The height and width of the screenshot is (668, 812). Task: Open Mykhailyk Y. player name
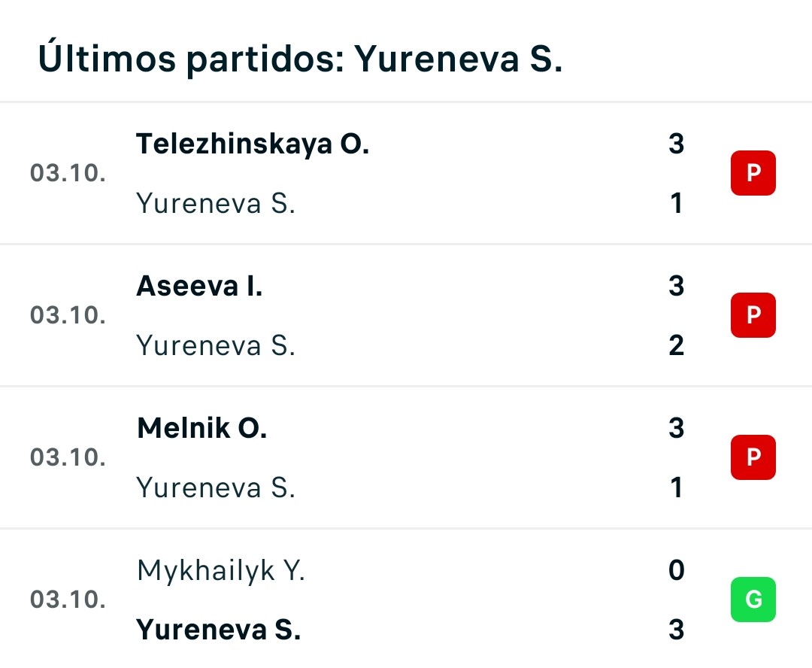pos(221,571)
